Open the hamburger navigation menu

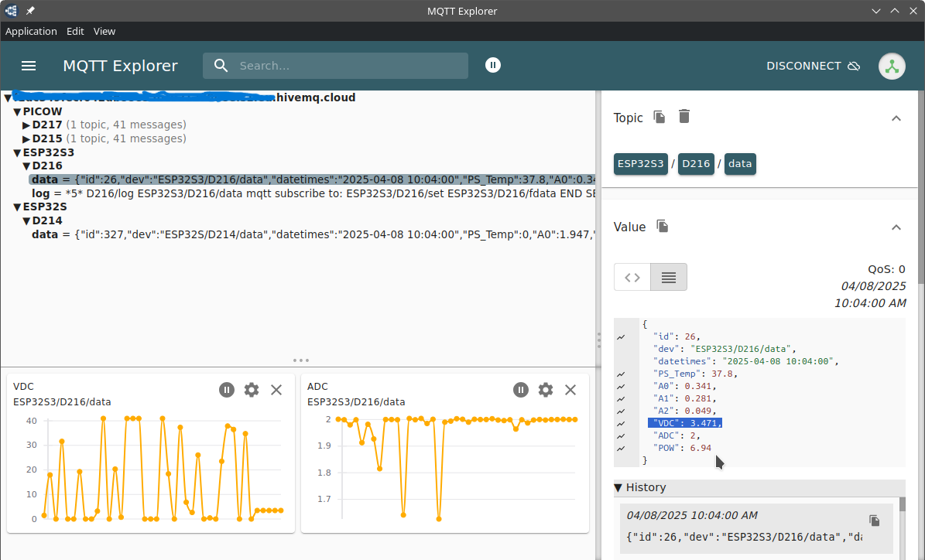[29, 66]
